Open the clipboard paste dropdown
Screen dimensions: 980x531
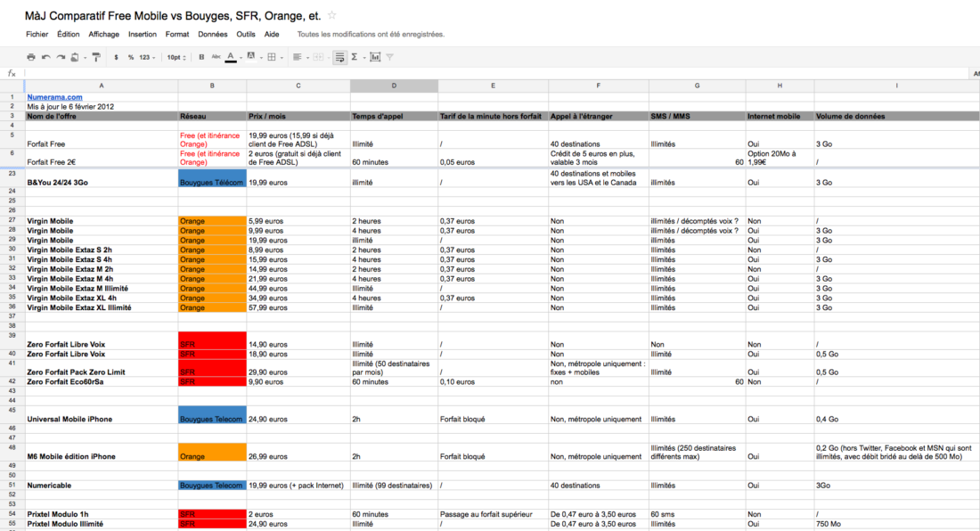pos(77,57)
